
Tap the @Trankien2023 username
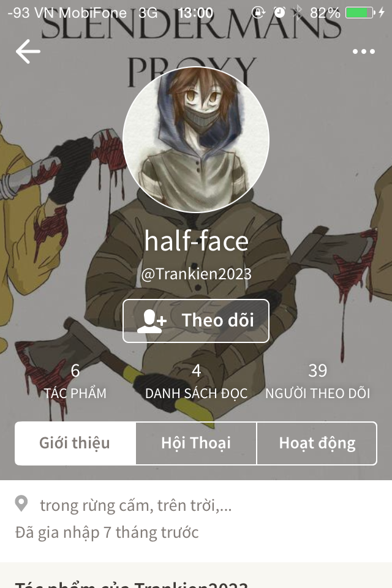[x=196, y=274]
